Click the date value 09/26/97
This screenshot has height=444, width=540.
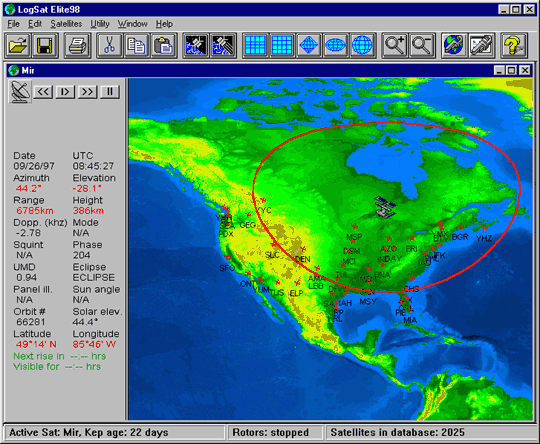point(34,166)
